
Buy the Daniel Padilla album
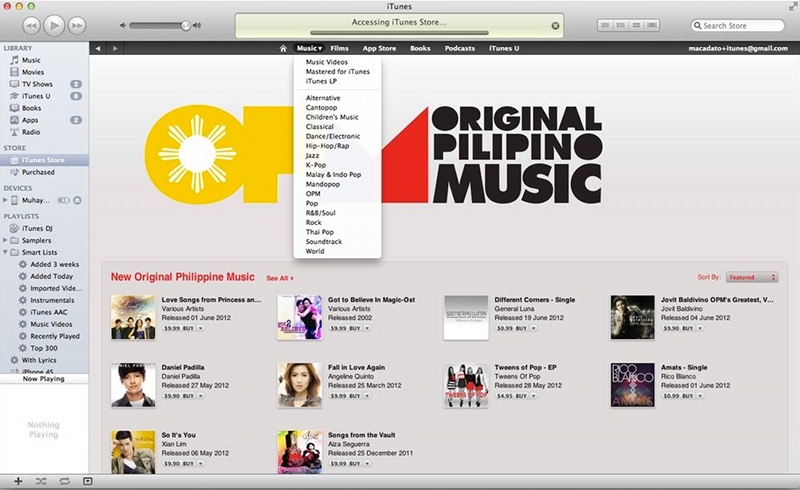pyautogui.click(x=179, y=396)
